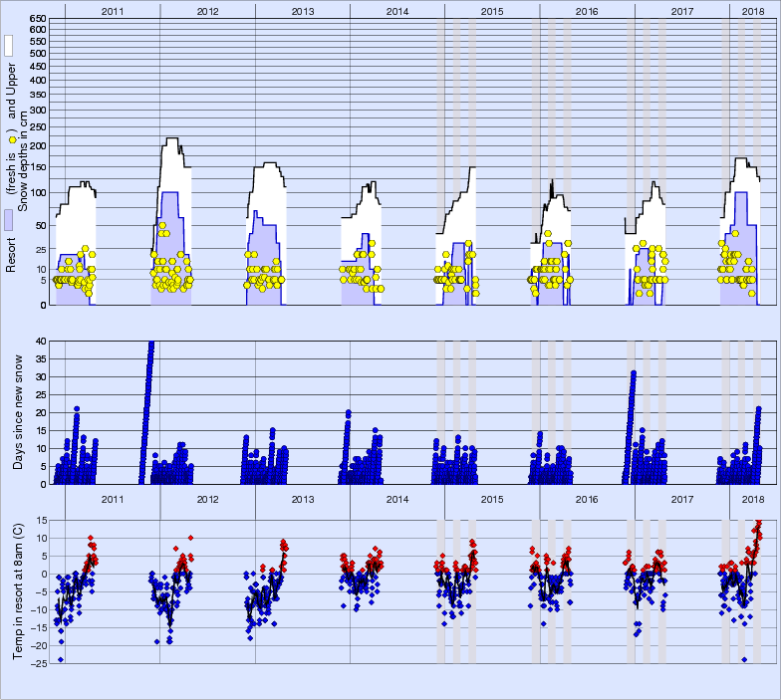
Task: Click the 2016 label above the temperature chart
Action: [587, 499]
